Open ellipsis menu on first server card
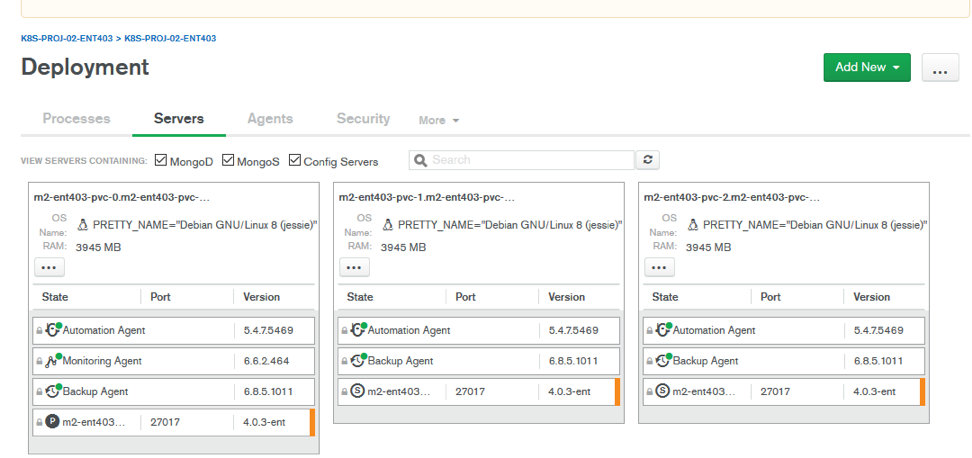The width and height of the screenshot is (972, 458). click(49, 267)
